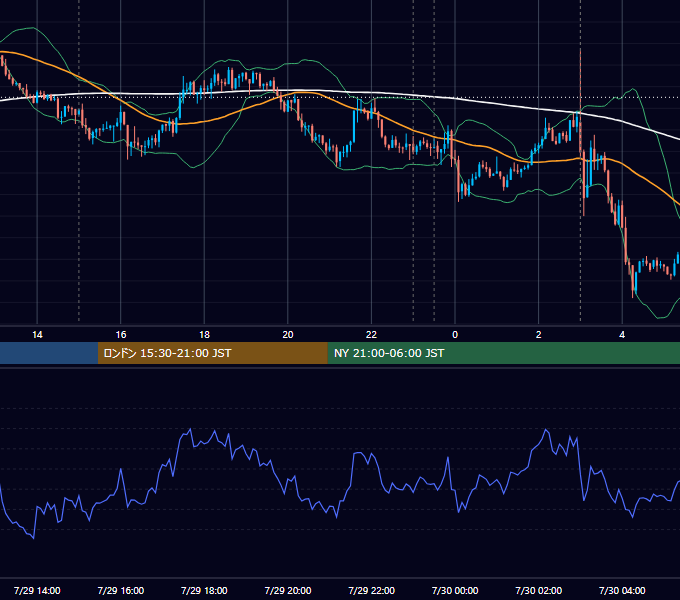Select the 0 hour axis label

455,335
